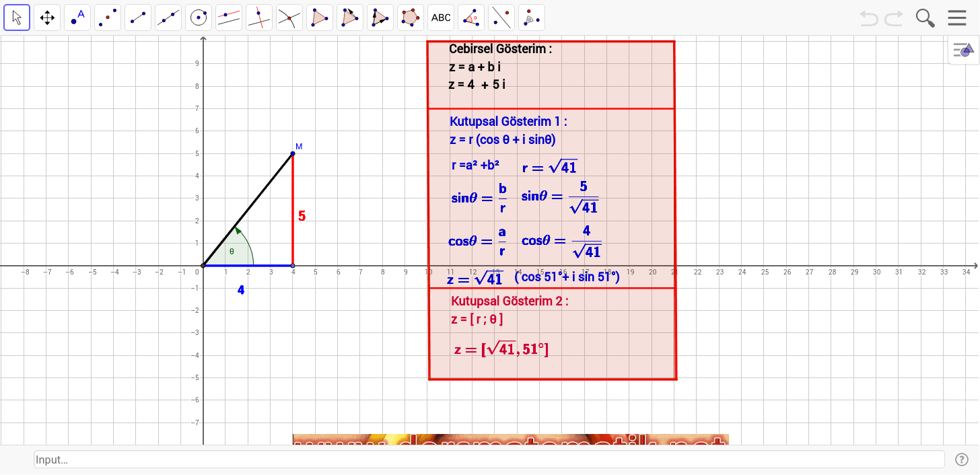This screenshot has height=475, width=980.
Task: Click the Redo arrow
Action: tap(894, 18)
